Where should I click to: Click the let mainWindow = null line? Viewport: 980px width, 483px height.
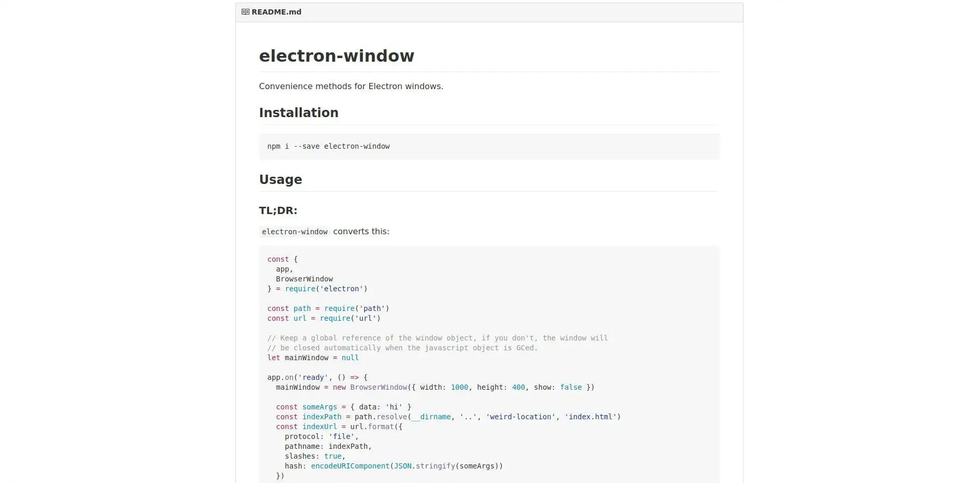click(313, 358)
